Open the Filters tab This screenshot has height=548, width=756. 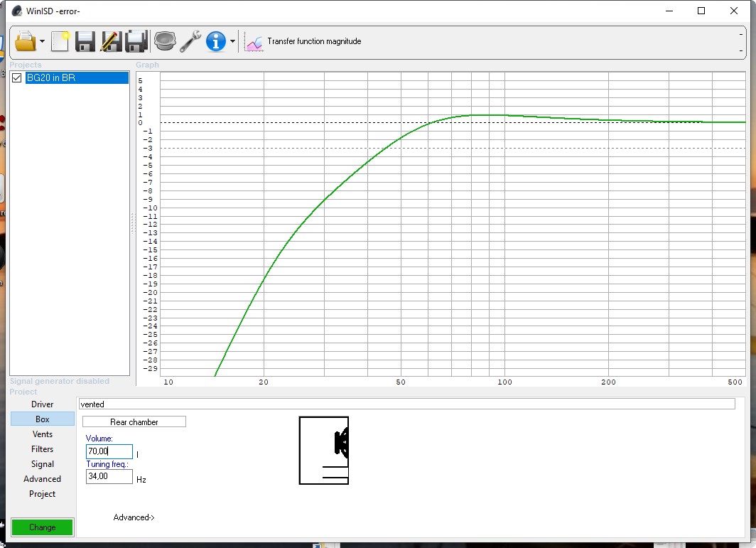pos(42,449)
